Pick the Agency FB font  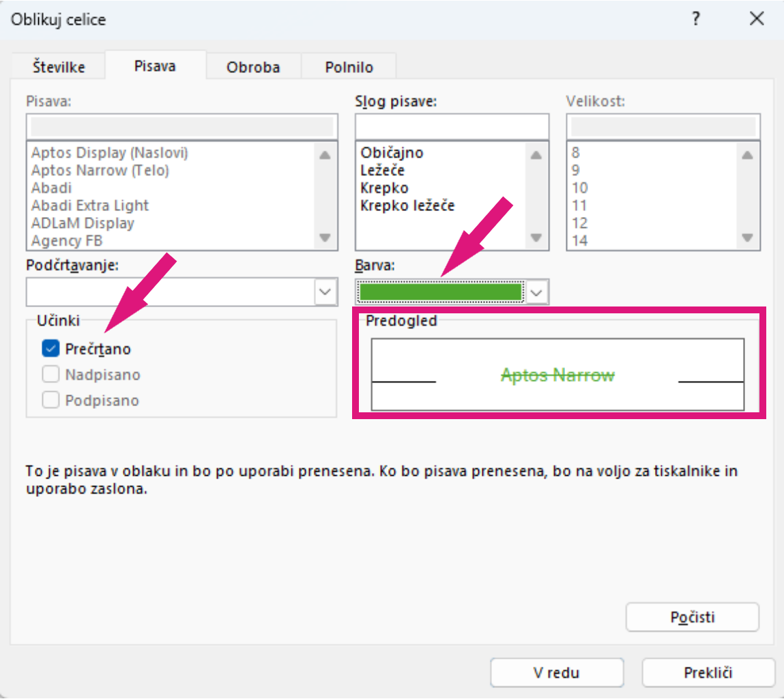point(66,240)
